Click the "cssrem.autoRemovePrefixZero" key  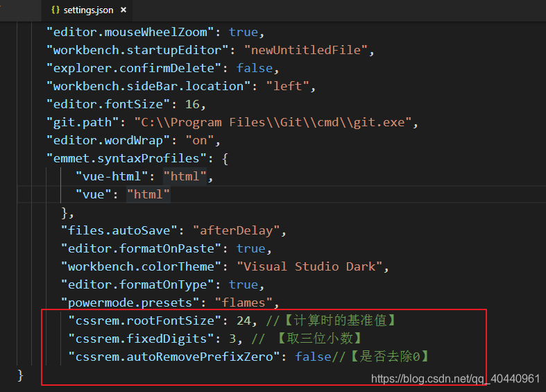[x=174, y=357]
